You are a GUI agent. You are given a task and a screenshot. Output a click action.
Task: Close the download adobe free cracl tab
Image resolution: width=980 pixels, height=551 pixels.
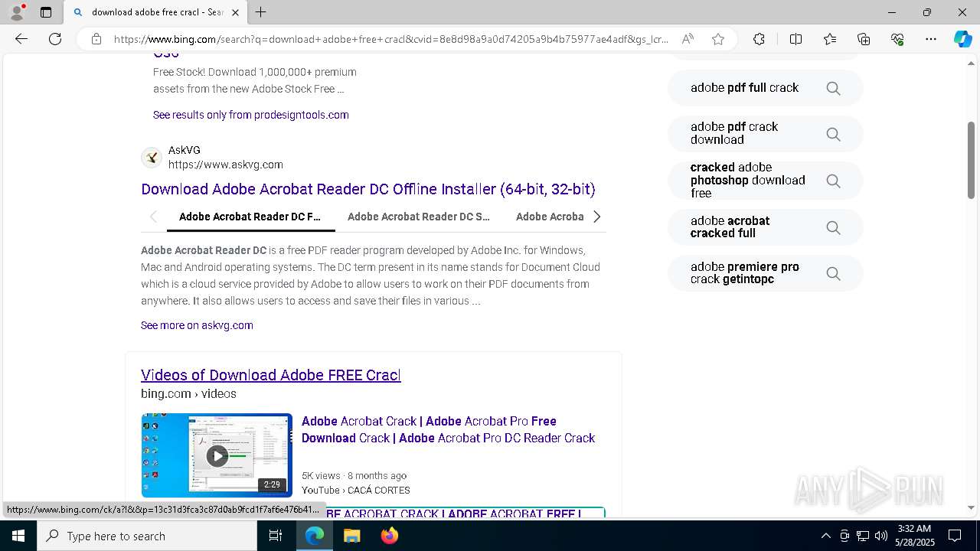(235, 12)
